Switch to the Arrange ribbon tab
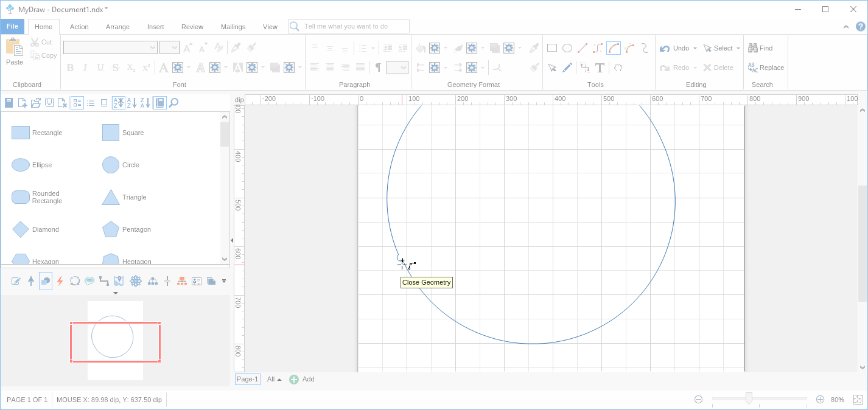 pos(117,27)
